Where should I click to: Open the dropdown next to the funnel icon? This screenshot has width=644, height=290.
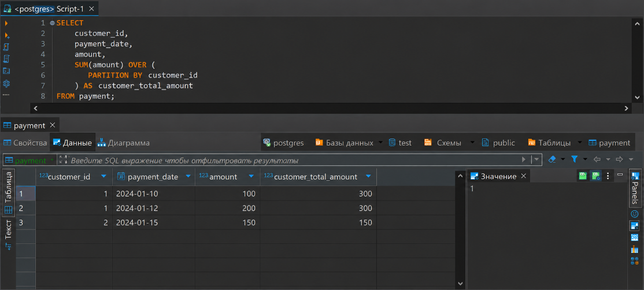(585, 159)
